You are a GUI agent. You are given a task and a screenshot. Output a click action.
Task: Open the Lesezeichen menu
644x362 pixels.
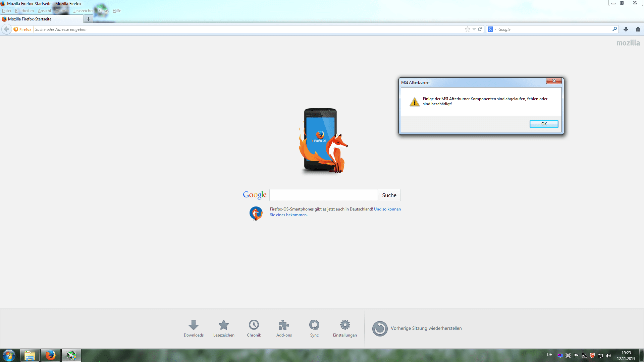[84, 11]
